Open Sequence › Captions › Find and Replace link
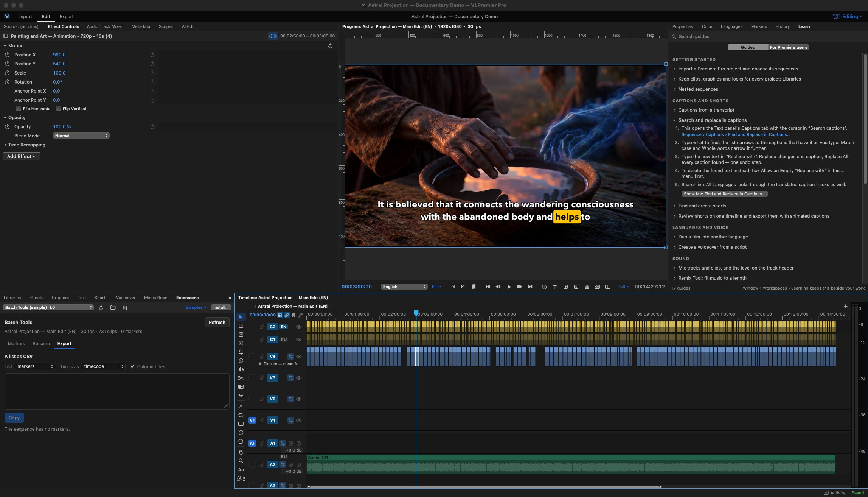 click(x=736, y=134)
